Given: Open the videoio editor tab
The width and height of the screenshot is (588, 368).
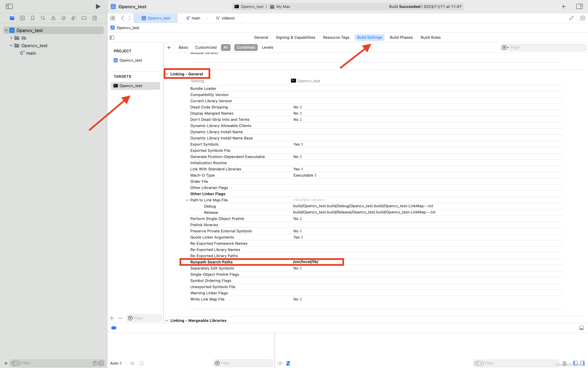Looking at the screenshot, I should tap(225, 18).
